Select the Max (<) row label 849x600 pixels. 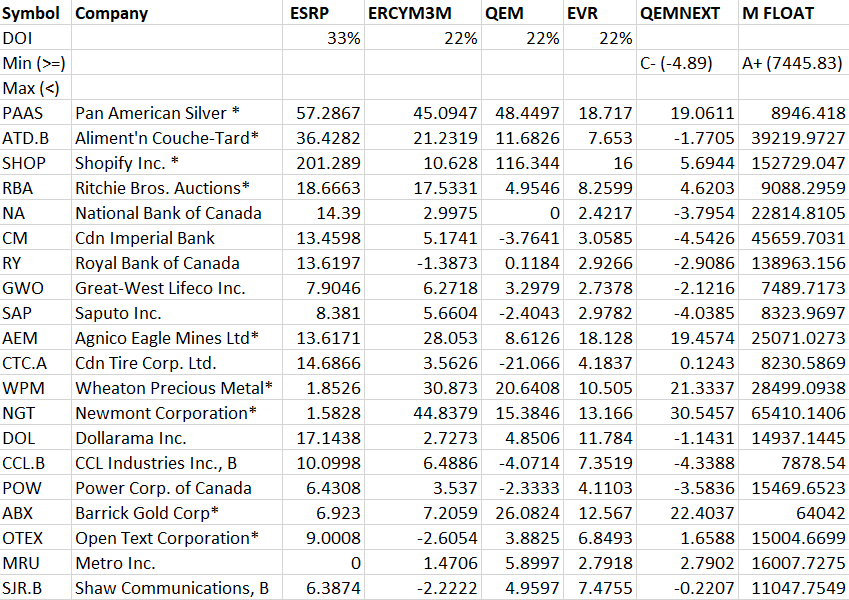(x=27, y=88)
